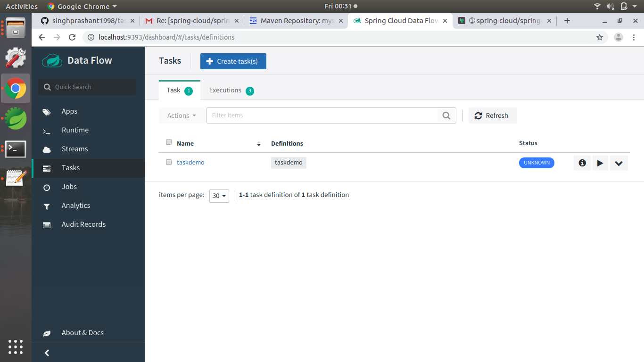Open the taskdemo name link
The width and height of the screenshot is (644, 362).
tap(190, 162)
